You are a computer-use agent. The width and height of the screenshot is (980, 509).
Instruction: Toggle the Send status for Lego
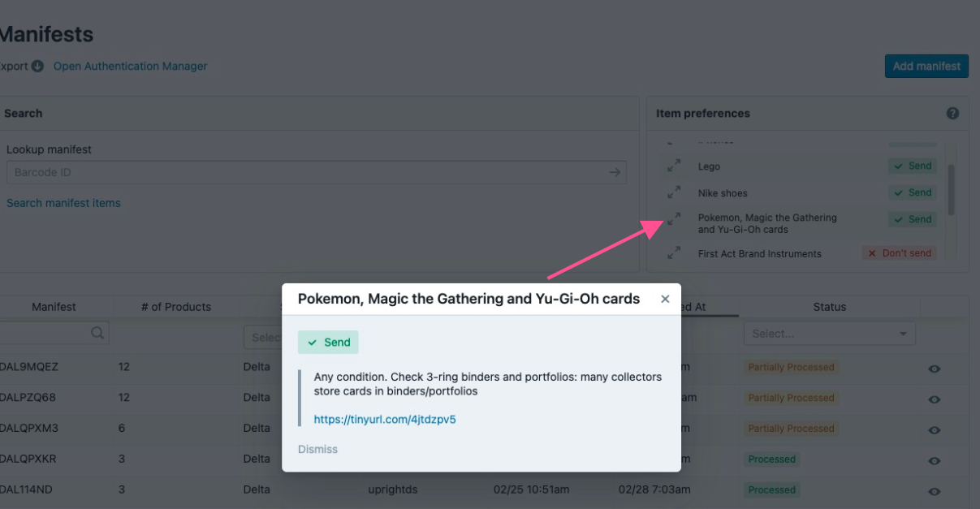click(912, 166)
